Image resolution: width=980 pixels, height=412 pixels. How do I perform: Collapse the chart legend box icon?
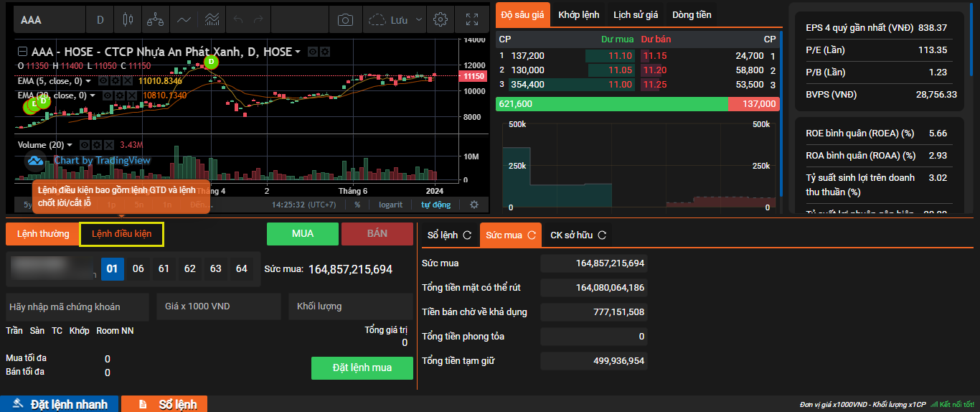(x=22, y=52)
